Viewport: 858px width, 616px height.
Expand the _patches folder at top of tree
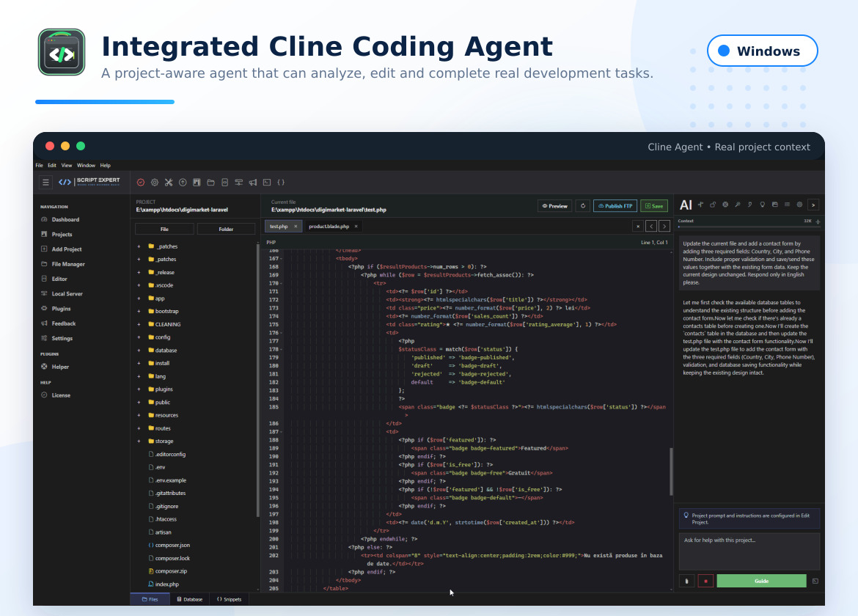(139, 246)
